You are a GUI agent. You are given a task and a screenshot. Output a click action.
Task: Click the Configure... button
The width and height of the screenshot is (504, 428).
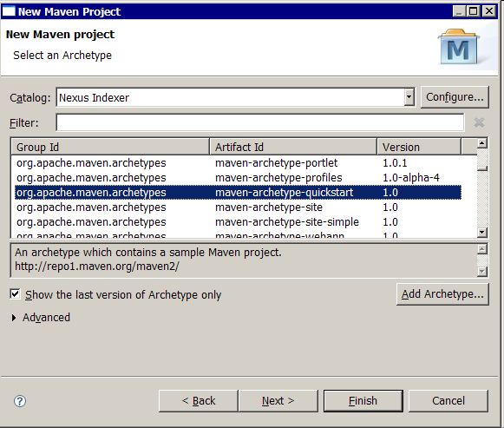(x=455, y=96)
